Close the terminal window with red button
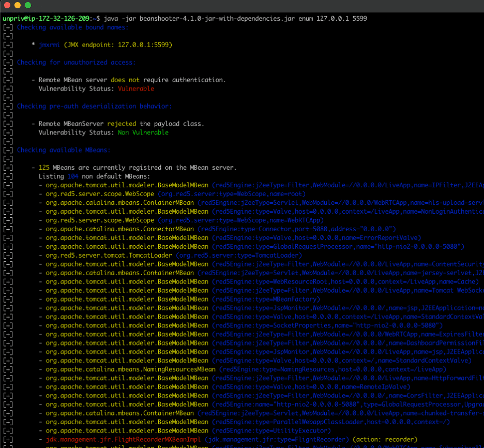The height and width of the screenshot is (448, 484). point(7,5)
